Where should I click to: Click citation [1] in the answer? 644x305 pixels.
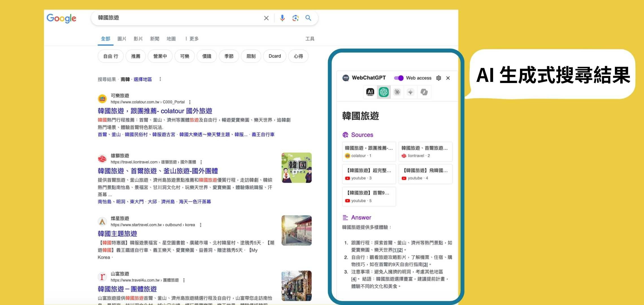pyautogui.click(x=395, y=250)
